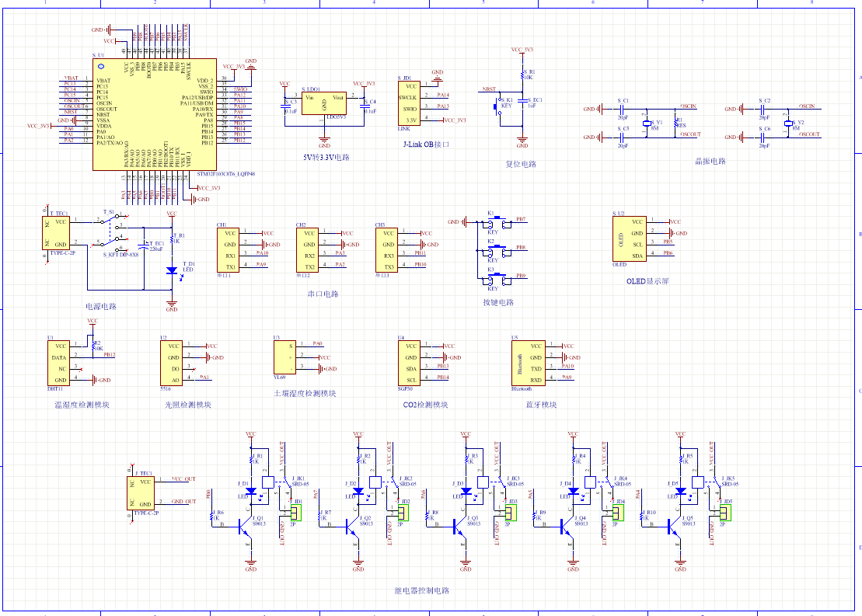The height and width of the screenshot is (616, 862).
Task: Select the T_EC1 220uF capacitor
Action: (144, 246)
